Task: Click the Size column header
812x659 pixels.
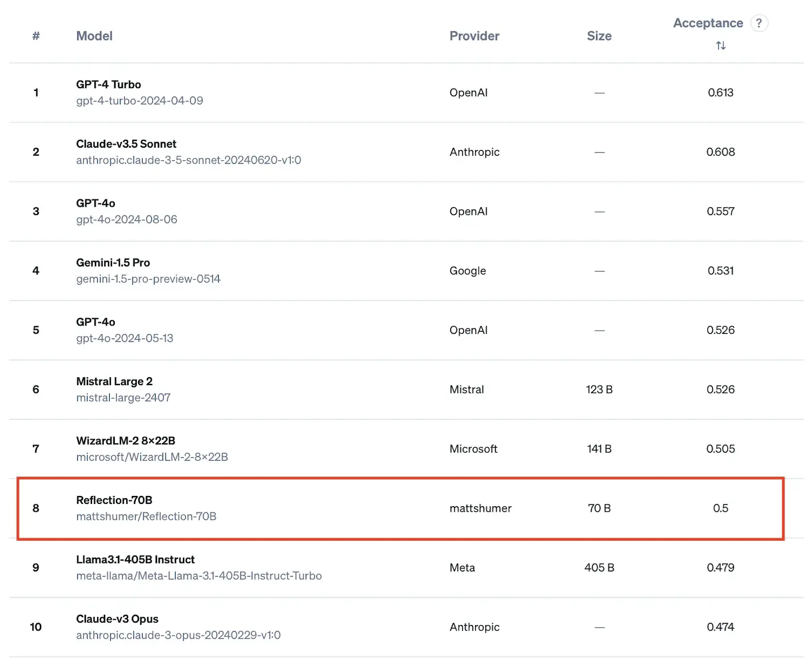Action: pyautogui.click(x=599, y=36)
